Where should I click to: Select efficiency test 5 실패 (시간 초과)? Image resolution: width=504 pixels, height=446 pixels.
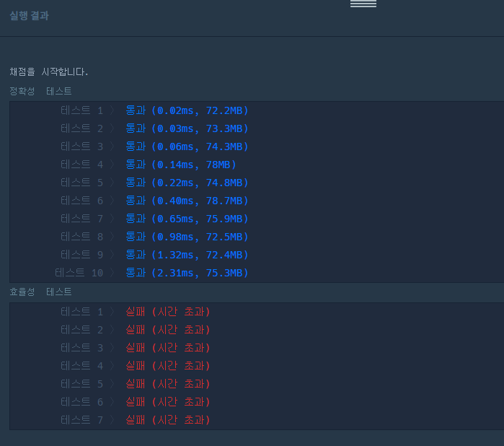(x=167, y=383)
